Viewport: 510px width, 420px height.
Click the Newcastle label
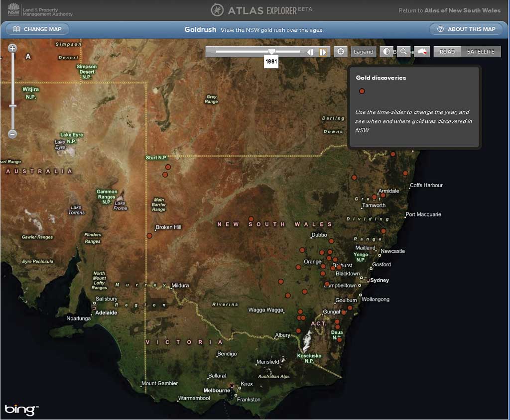392,251
